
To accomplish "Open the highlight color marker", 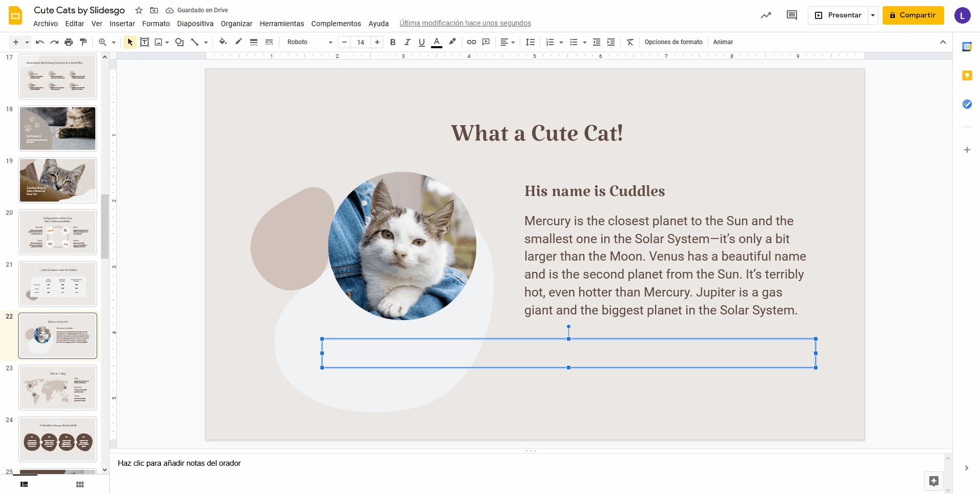I will tap(452, 42).
